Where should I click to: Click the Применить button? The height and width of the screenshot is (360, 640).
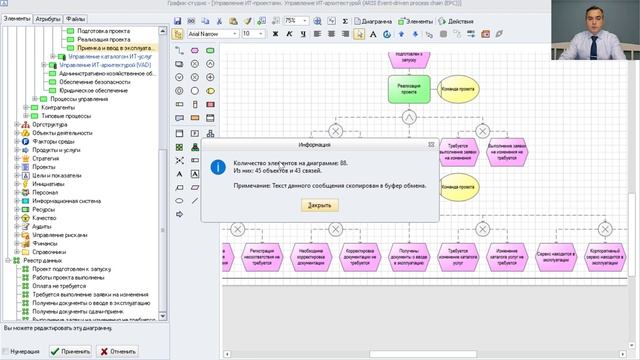(x=71, y=351)
